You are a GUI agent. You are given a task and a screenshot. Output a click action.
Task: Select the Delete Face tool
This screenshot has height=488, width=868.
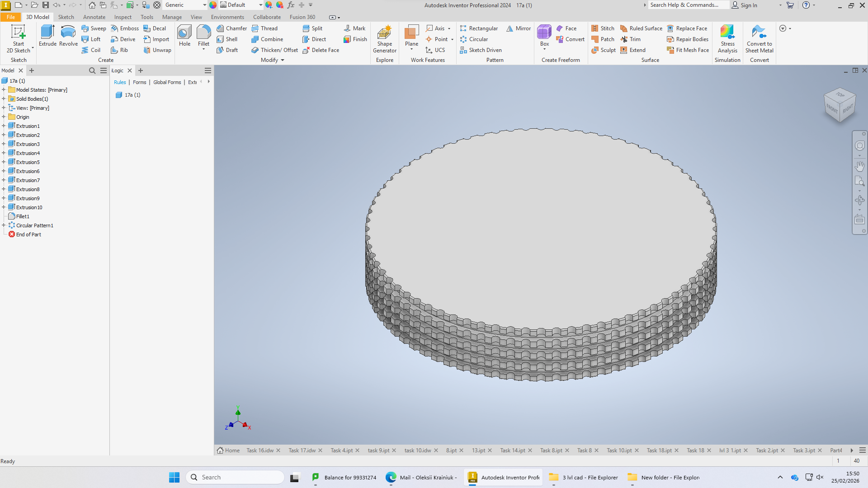(x=321, y=50)
